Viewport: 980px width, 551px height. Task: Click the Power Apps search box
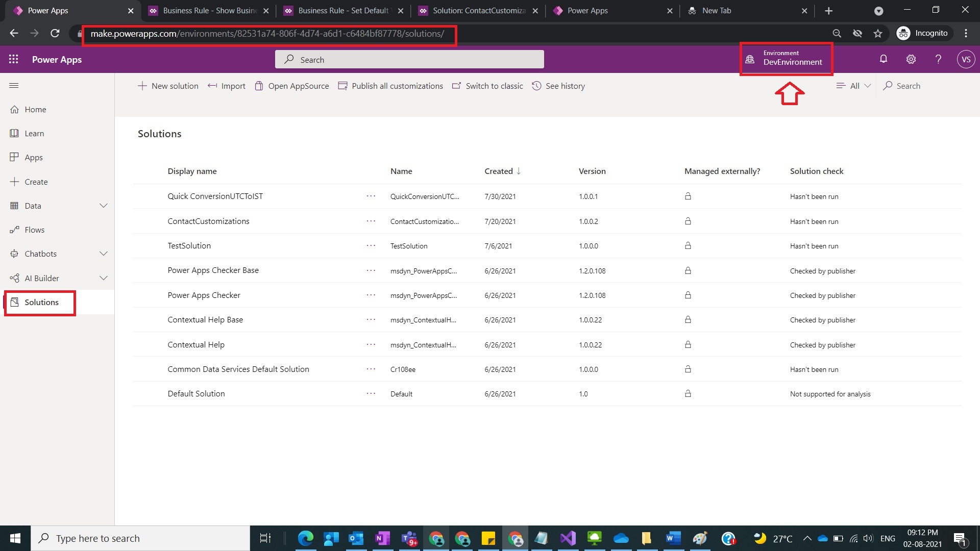(x=408, y=59)
